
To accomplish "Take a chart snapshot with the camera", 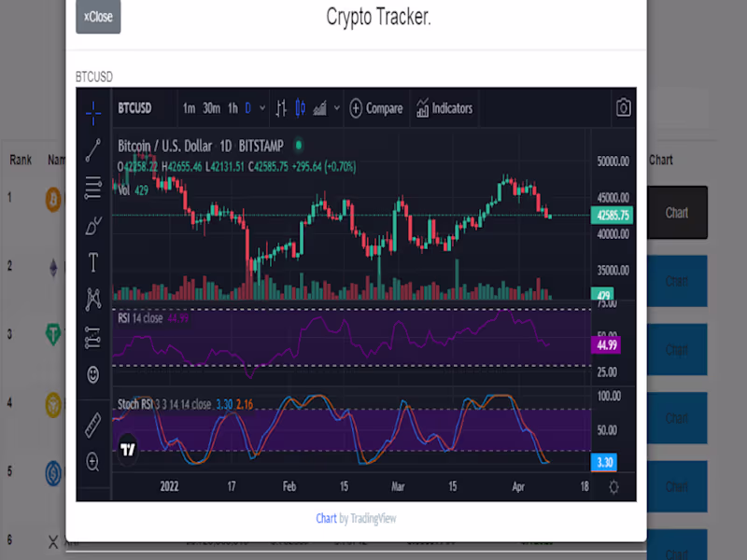I will (x=624, y=106).
